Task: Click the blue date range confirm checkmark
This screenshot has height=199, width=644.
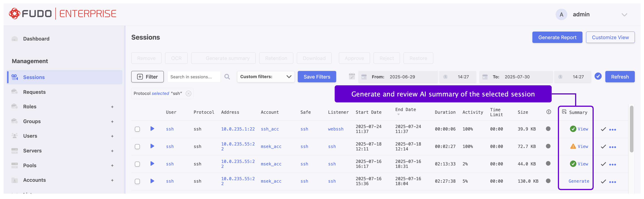Action: pyautogui.click(x=598, y=76)
